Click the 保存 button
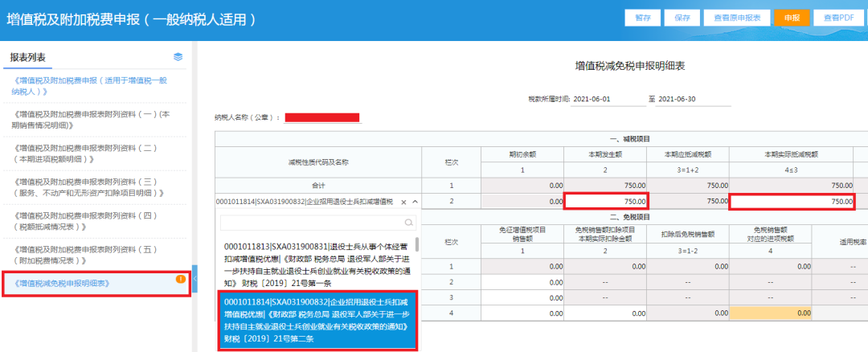The image size is (868, 352). 682,18
